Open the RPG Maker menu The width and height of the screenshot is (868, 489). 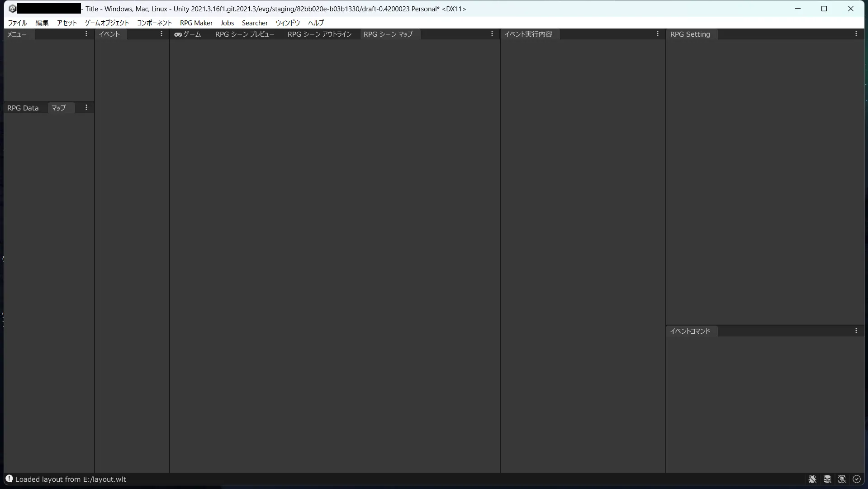click(x=195, y=23)
